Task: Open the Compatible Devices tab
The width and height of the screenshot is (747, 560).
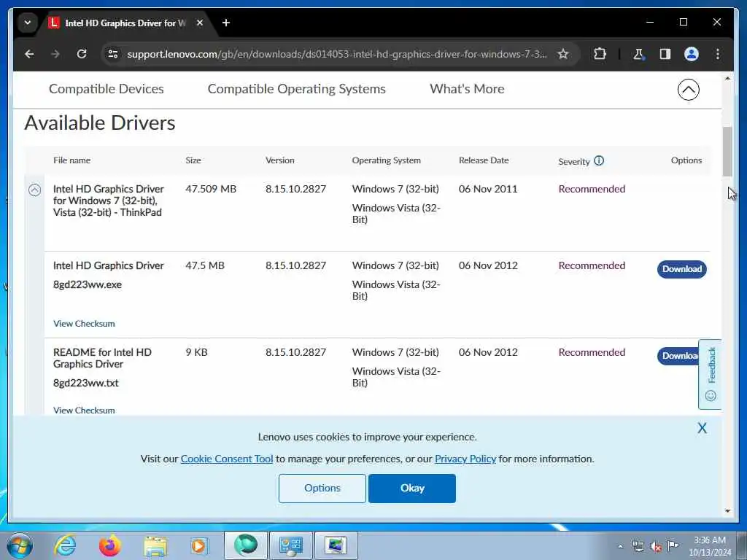Action: (107, 89)
